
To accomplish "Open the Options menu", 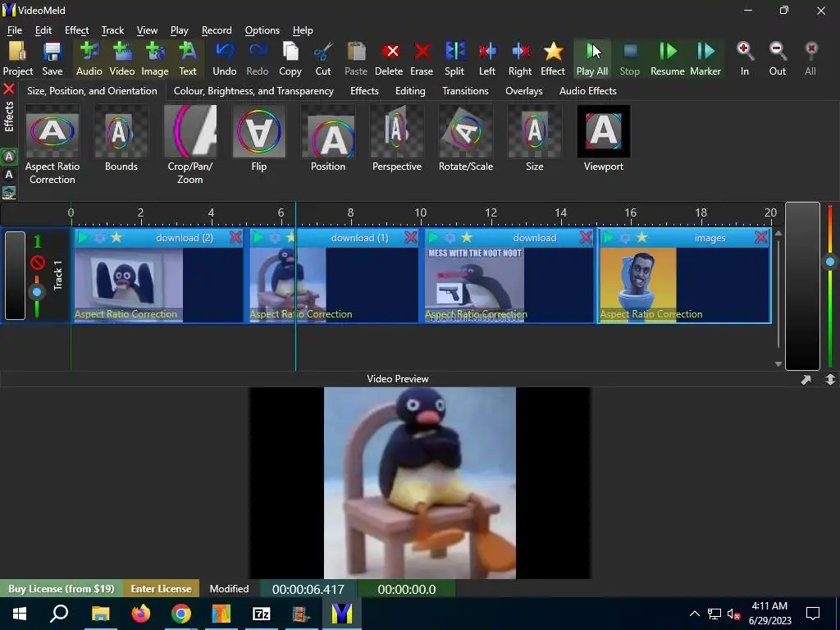I will [262, 30].
